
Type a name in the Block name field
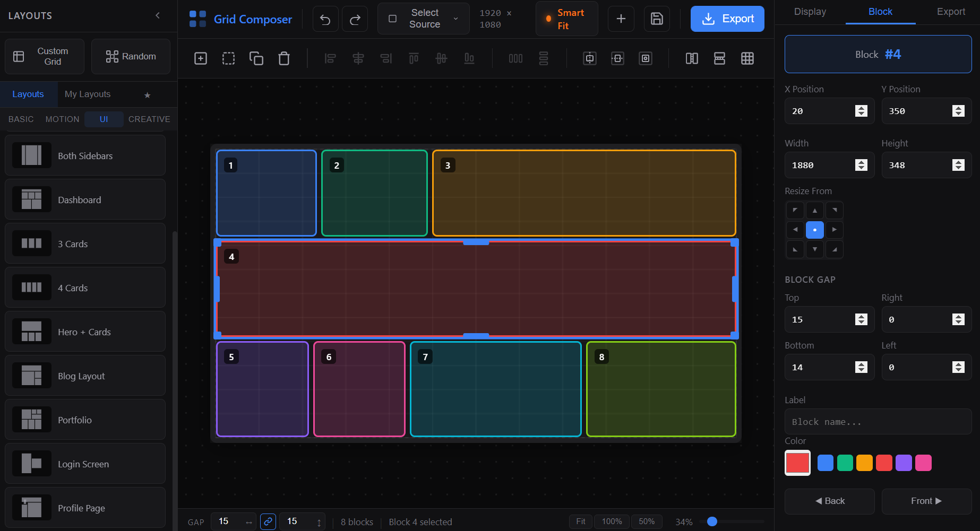click(x=878, y=421)
